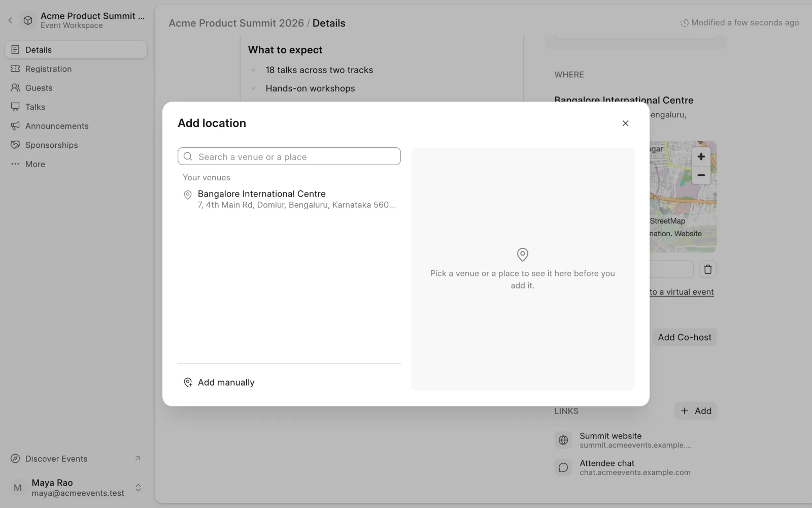Click the virtual event link
Viewport: 812px width, 508px height.
682,292
